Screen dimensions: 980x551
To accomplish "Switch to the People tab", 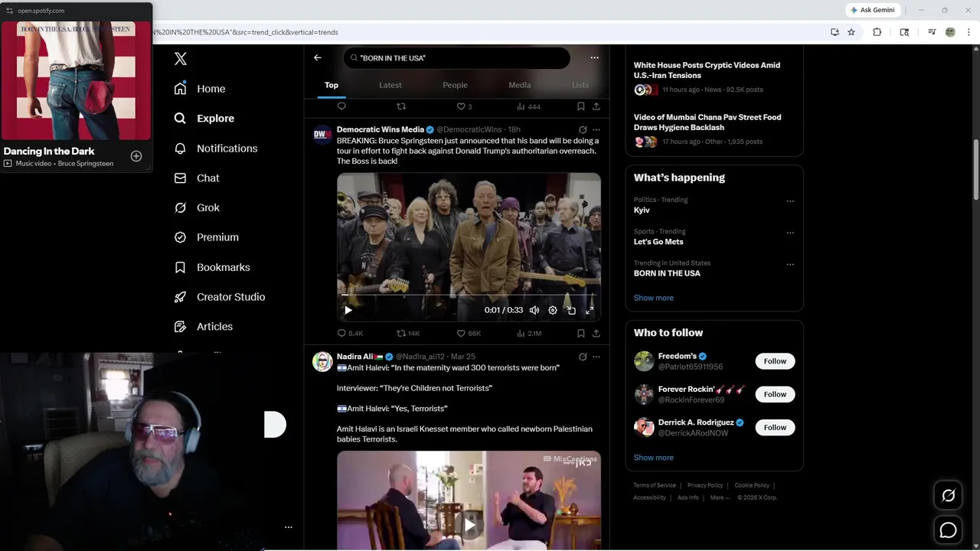I will (x=455, y=85).
